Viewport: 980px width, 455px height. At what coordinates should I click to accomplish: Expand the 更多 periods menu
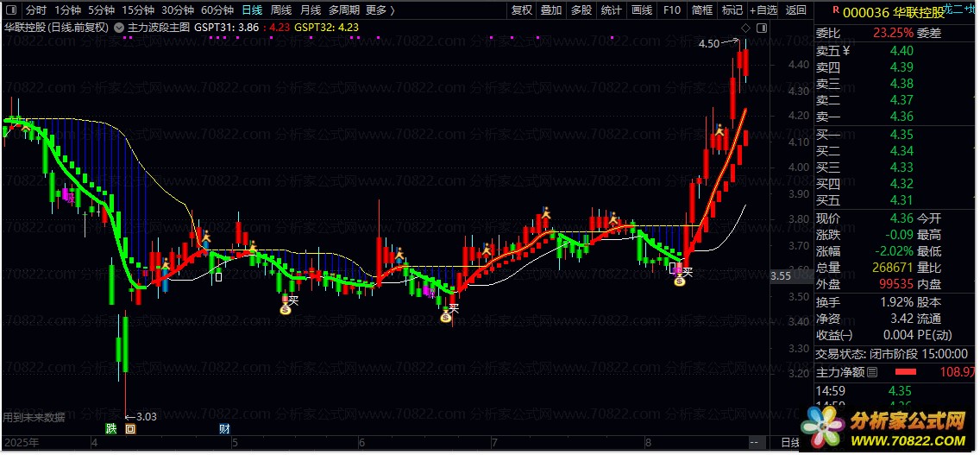click(380, 10)
